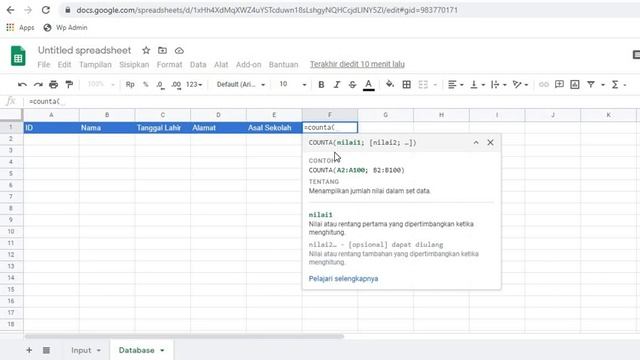640x360 pixels.
Task: Click the Untitled spreadsheet title
Action: click(84, 50)
